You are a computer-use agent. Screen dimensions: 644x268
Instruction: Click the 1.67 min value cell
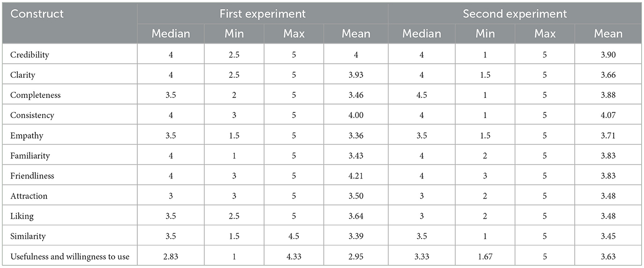[485, 256]
